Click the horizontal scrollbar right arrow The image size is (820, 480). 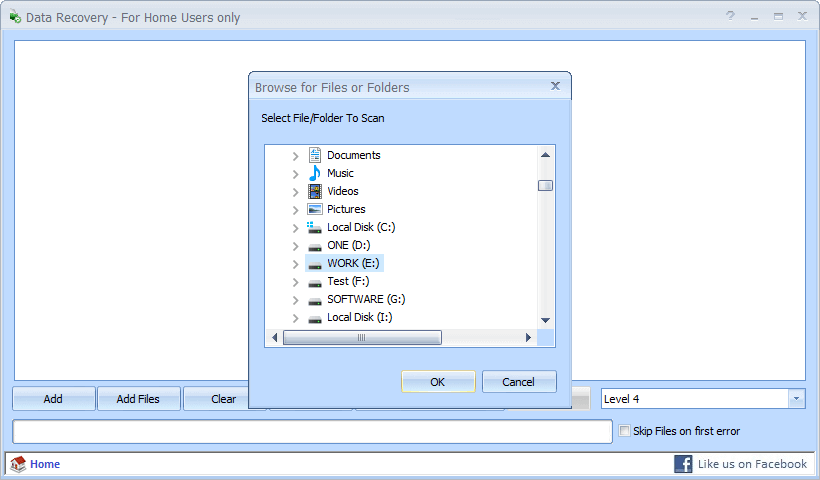529,338
